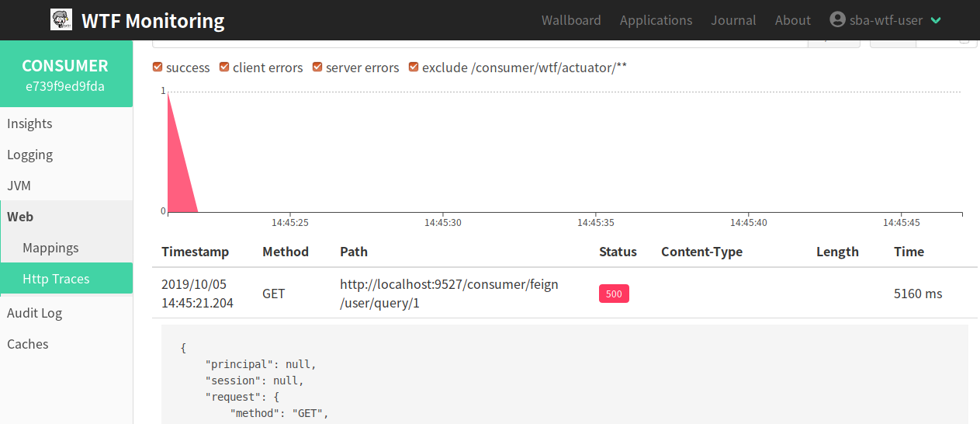Open the Logging sidebar item

[29, 155]
